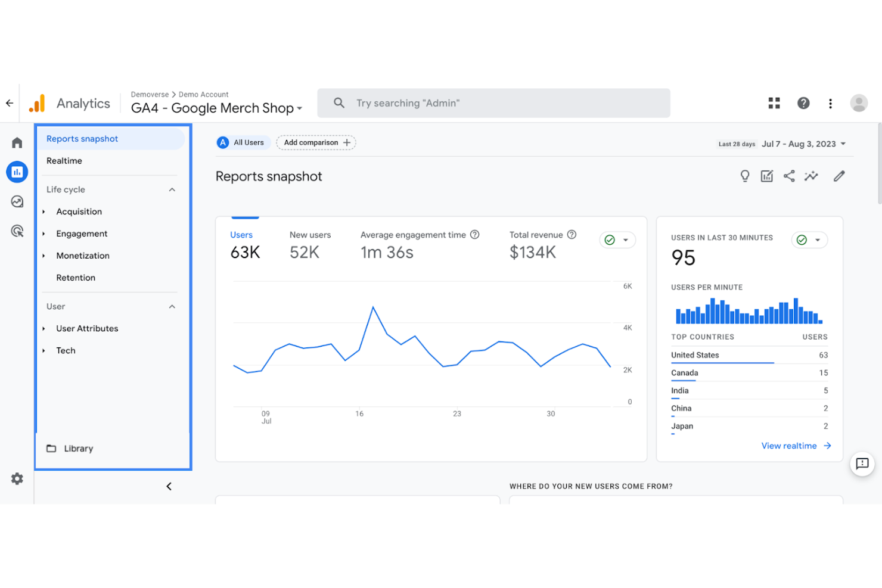882x588 pixels.
Task: Collapse the Life cycle section
Action: pos(172,189)
